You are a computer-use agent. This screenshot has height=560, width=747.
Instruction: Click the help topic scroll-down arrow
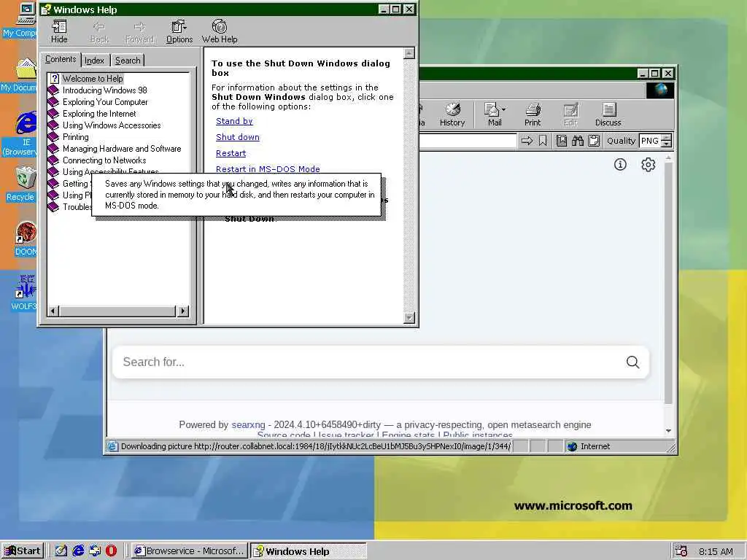(x=409, y=318)
